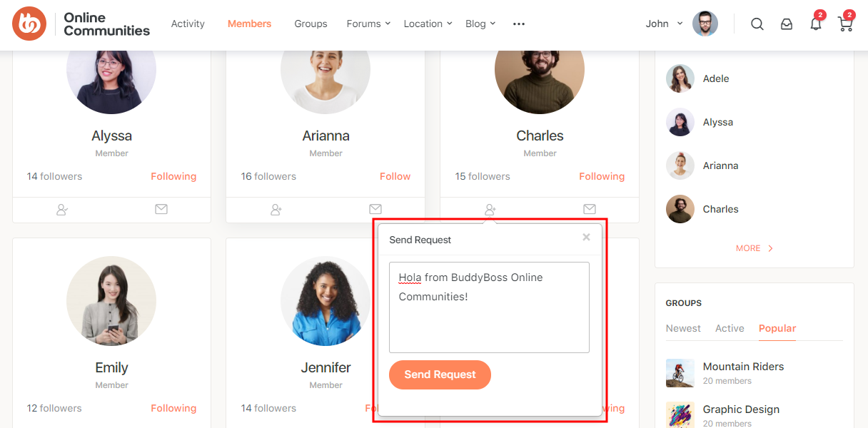This screenshot has height=428, width=868.
Task: Click add-friend icon under Alyssa's card
Action: [x=62, y=210]
